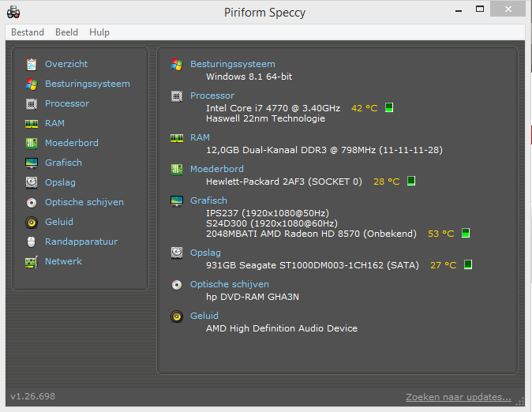The width and height of the screenshot is (532, 412).
Task: Click the mouse icon beside sidebar Randapparatuur
Action: (x=32, y=242)
